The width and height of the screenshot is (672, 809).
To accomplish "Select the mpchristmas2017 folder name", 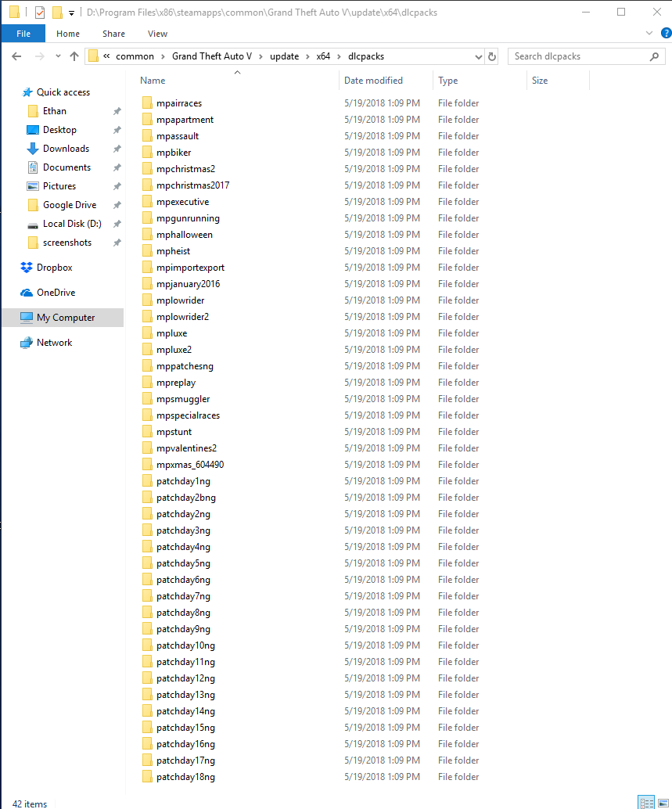I will [193, 185].
